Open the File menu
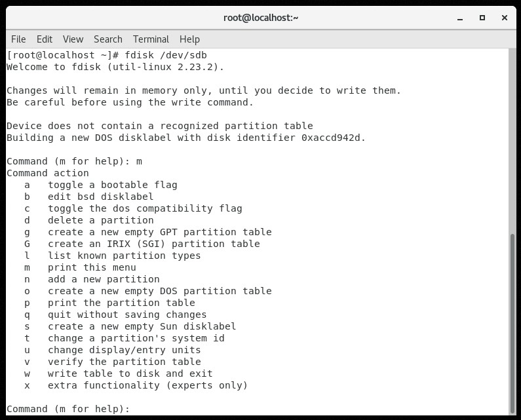The width and height of the screenshot is (521, 420). (x=18, y=39)
